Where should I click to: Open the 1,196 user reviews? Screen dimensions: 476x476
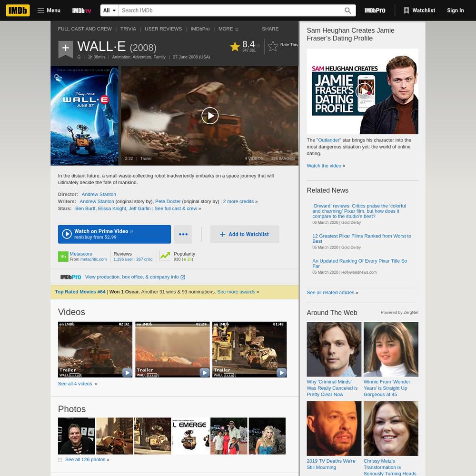pos(123,259)
